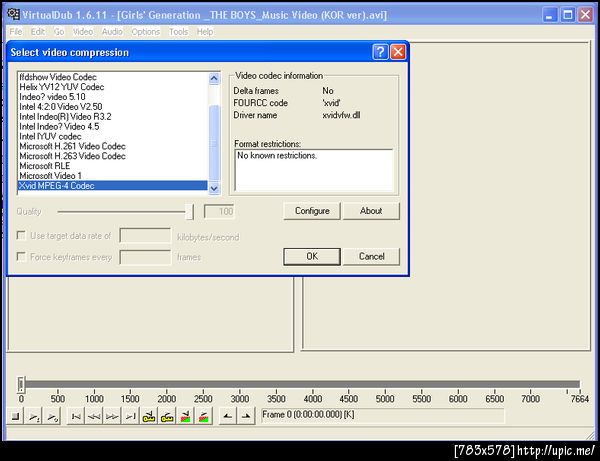Click the Quality value field showing 100
This screenshot has width=600, height=461.
(219, 212)
